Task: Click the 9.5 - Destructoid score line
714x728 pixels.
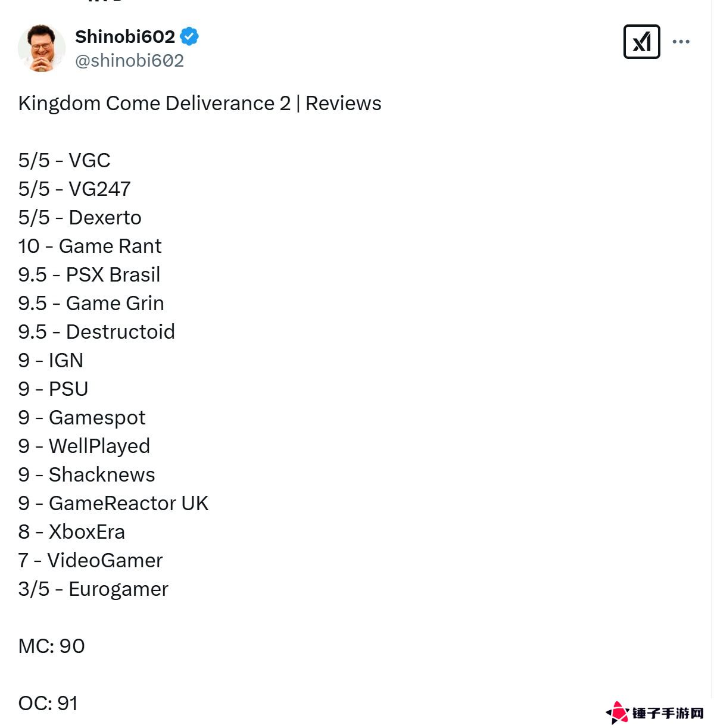Action: click(96, 332)
